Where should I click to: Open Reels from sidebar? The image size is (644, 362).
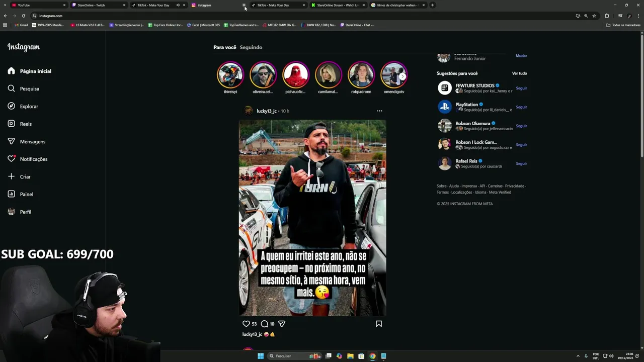[x=20, y=124]
